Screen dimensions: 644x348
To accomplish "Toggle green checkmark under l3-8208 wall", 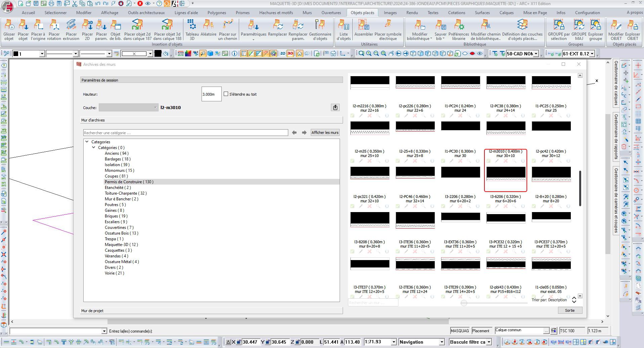I will pyautogui.click(x=352, y=251).
